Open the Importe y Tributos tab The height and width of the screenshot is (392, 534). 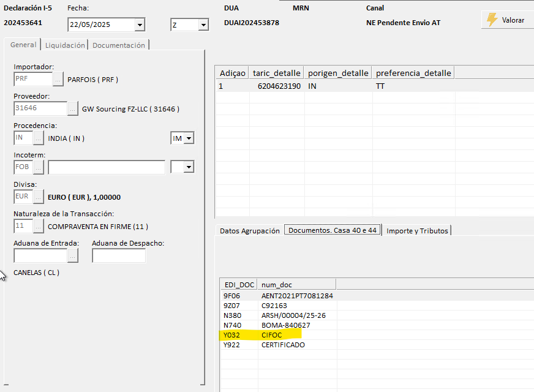pos(418,231)
